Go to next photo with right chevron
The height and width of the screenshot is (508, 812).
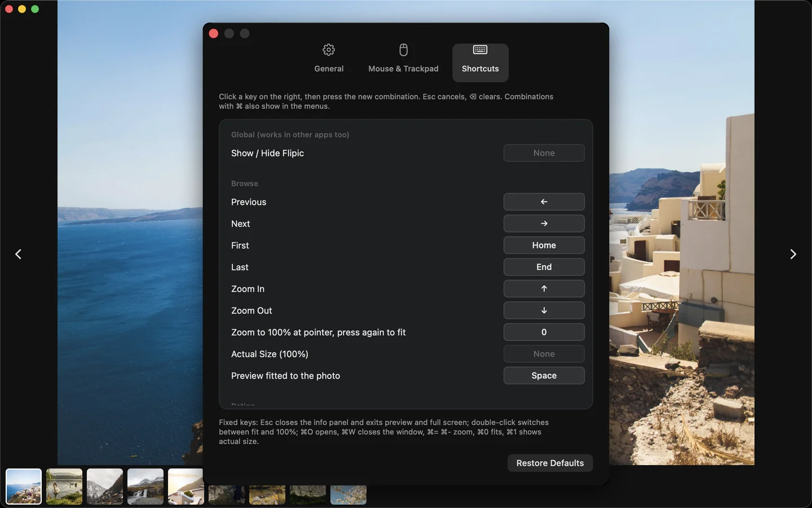coord(793,254)
